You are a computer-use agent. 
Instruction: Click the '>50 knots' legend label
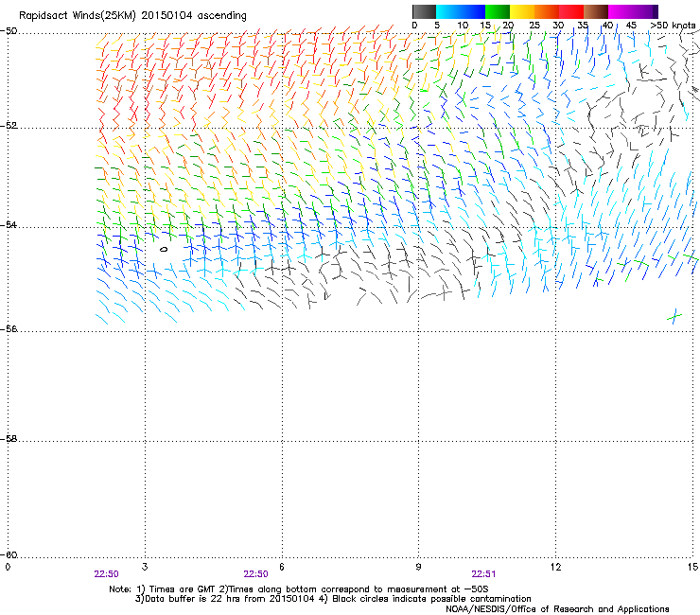coord(673,26)
